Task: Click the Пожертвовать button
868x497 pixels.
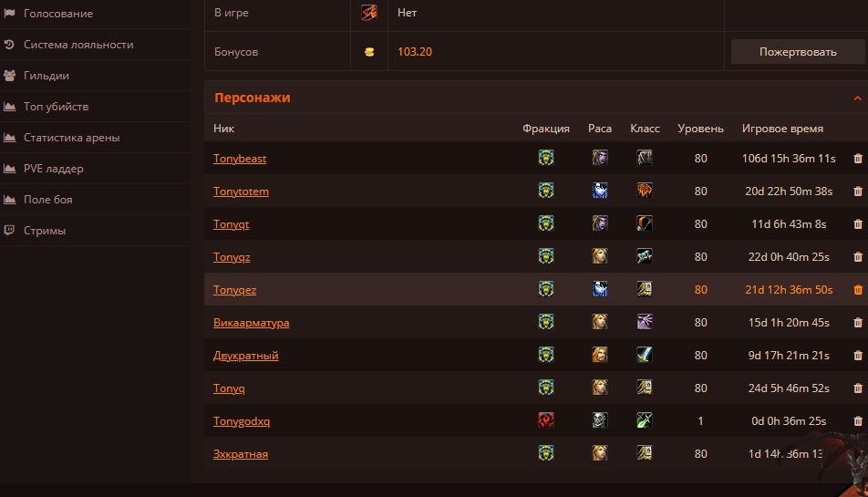Action: [x=798, y=51]
